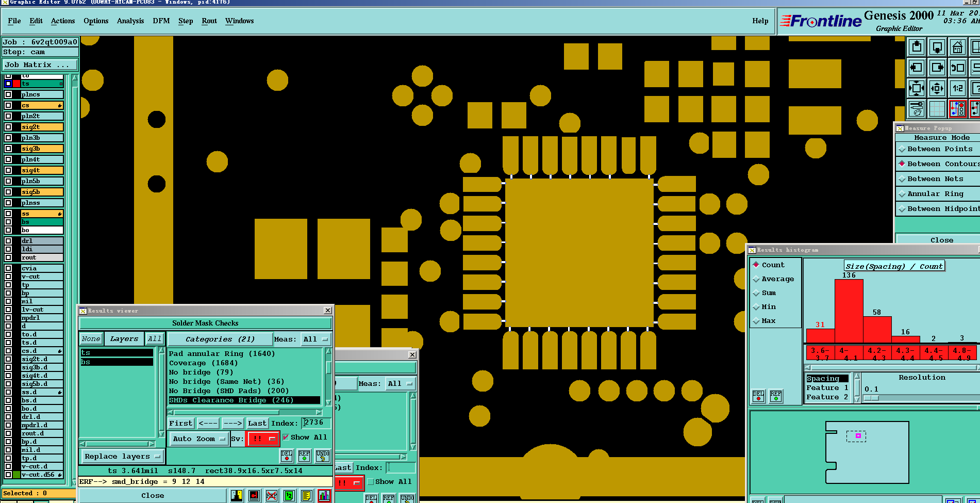Click the pan left view icon
Screen dimensions: 980x503
tap(917, 68)
